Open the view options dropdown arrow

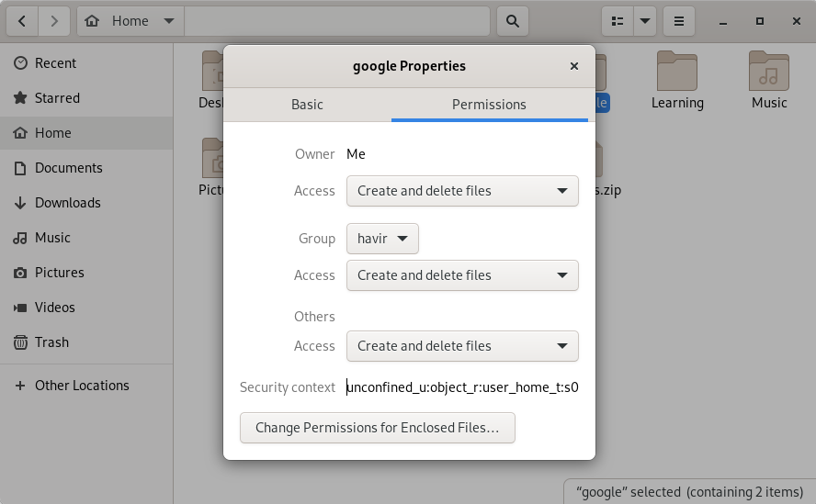pyautogui.click(x=645, y=21)
